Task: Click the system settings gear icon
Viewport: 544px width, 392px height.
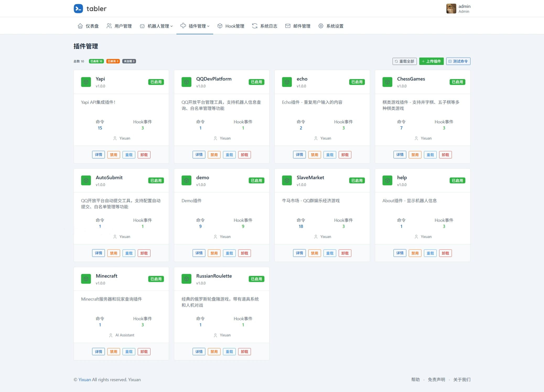Action: pyautogui.click(x=321, y=26)
